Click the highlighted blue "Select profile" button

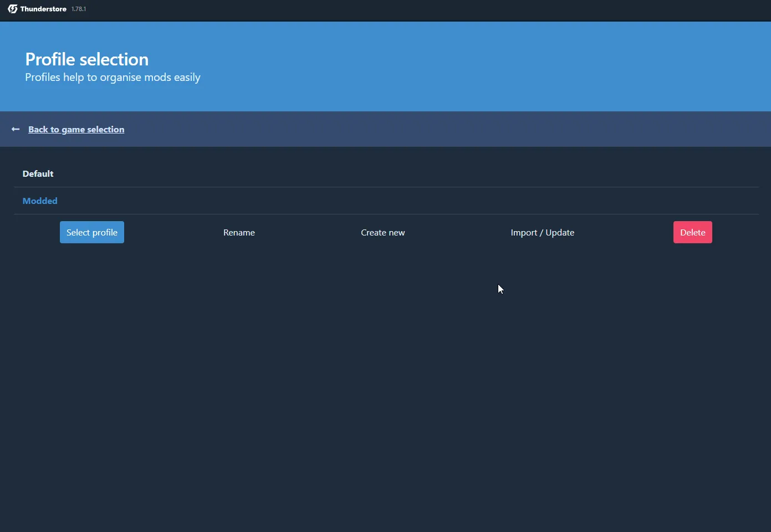point(91,232)
